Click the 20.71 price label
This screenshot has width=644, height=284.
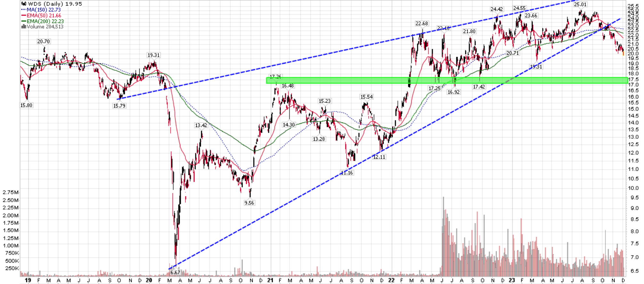512,53
